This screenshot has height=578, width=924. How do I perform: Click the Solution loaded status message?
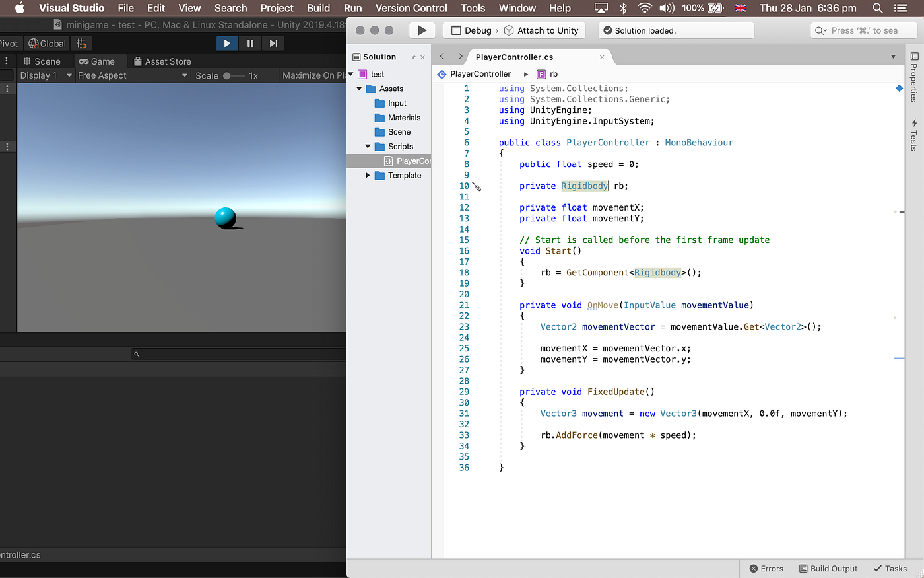pos(645,30)
